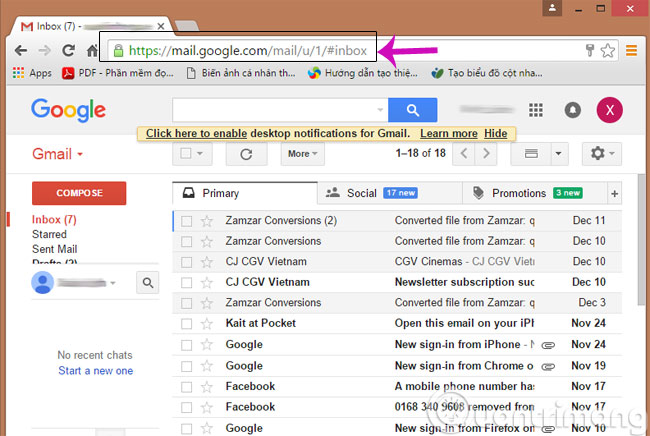
Task: Open the browser home page icon
Action: tap(92, 51)
